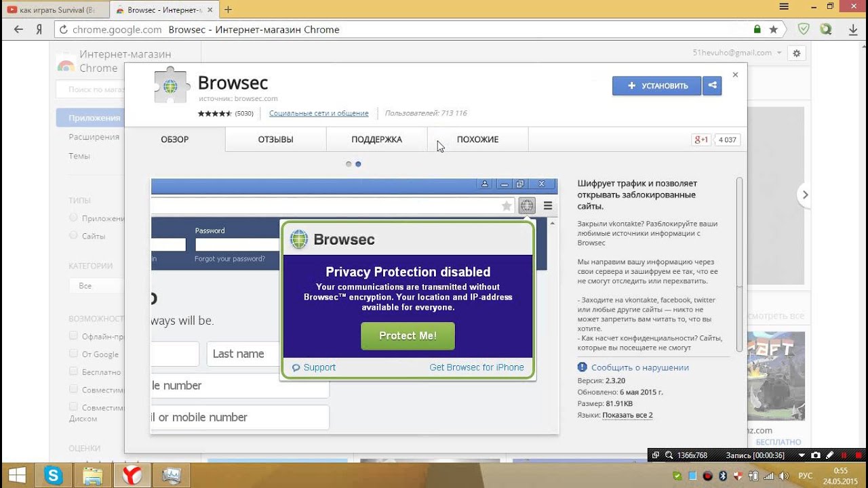Select the Сайты radio option under Типы
The width and height of the screenshot is (868, 488).
point(73,235)
